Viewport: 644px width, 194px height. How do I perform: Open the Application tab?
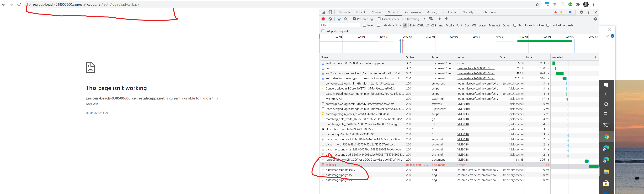pyautogui.click(x=450, y=12)
